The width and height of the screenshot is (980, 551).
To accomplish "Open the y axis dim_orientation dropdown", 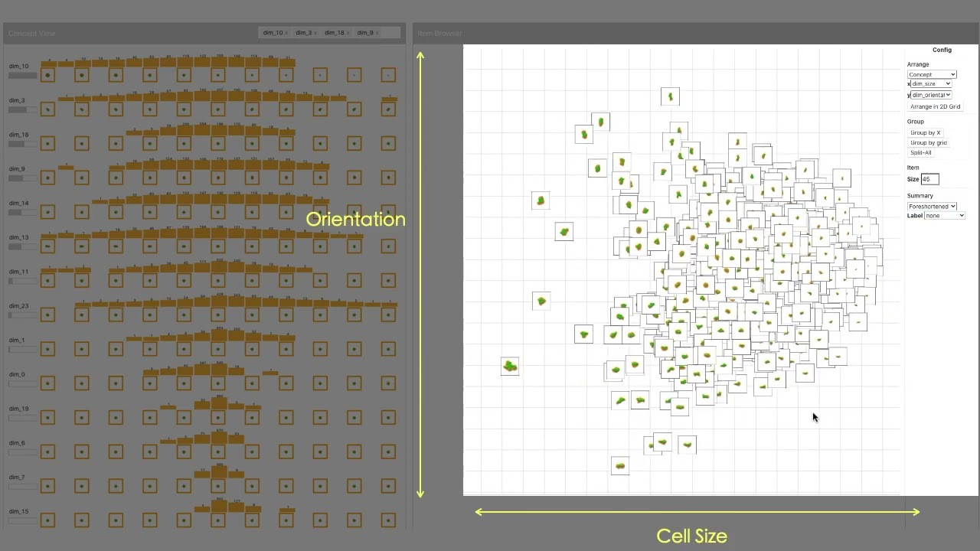I will 931,95.
